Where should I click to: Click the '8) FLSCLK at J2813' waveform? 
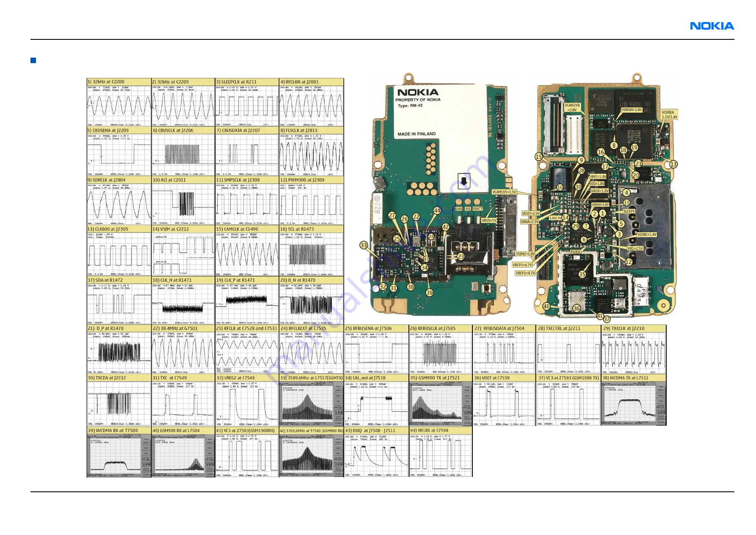click(312, 155)
